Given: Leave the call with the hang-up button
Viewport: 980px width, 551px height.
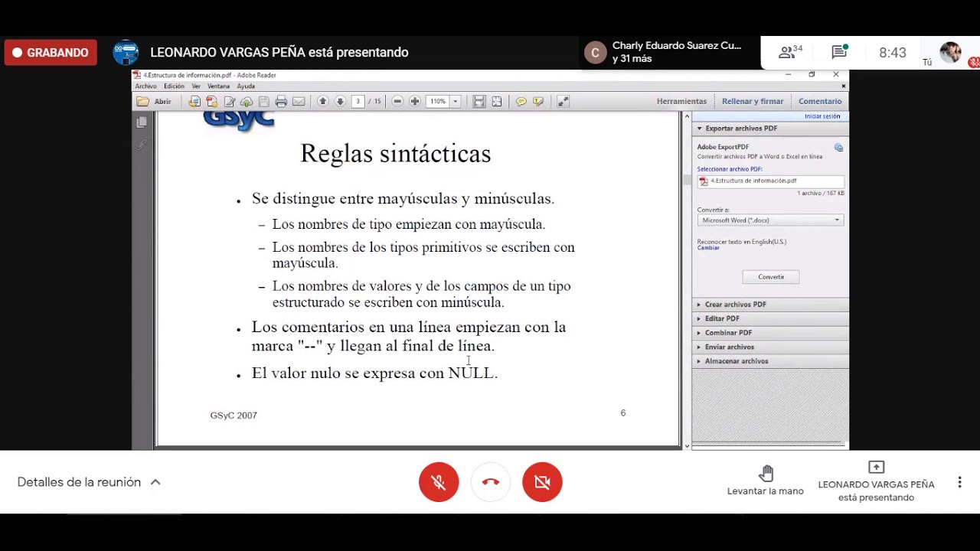Looking at the screenshot, I should [491, 482].
